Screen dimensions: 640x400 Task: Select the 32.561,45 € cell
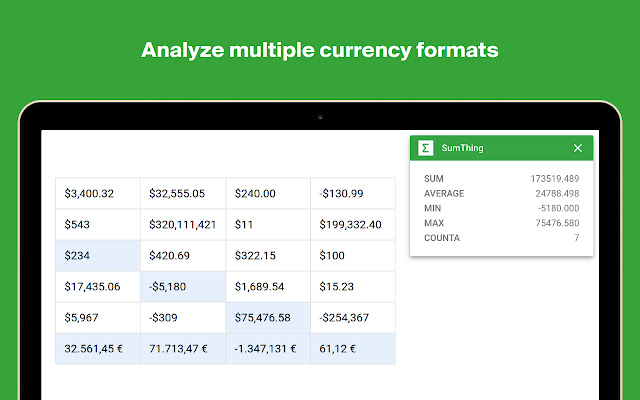pyautogui.click(x=98, y=348)
